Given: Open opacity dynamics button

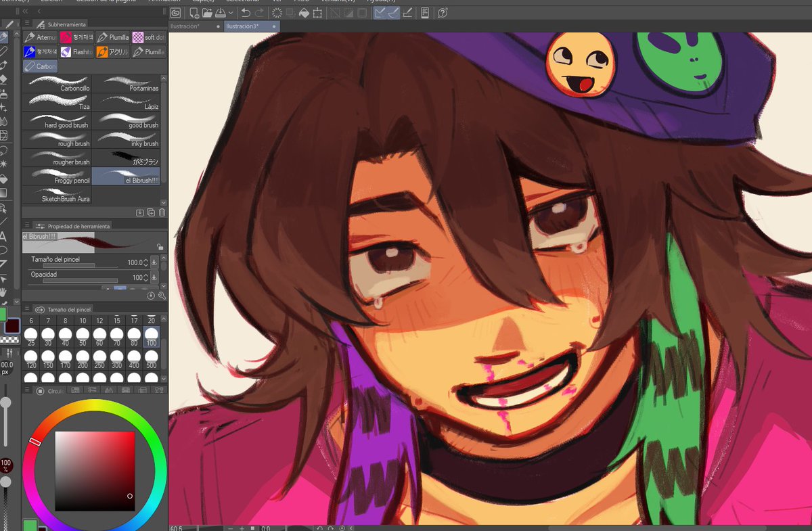Looking at the screenshot, I should click(x=154, y=277).
